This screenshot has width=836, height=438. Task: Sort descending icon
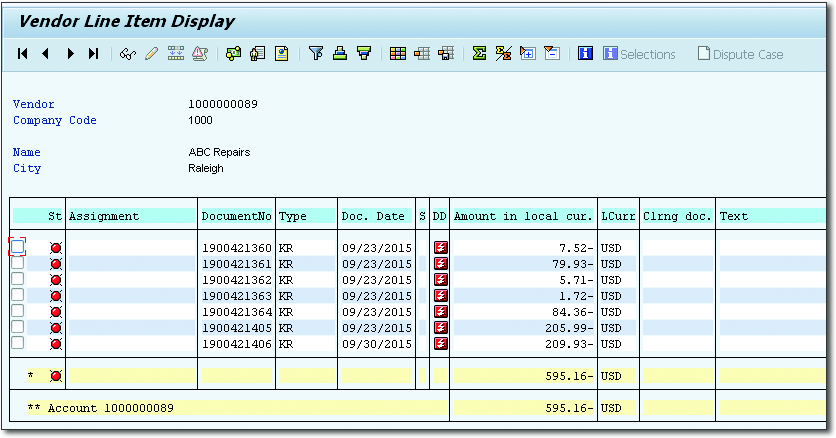click(364, 54)
